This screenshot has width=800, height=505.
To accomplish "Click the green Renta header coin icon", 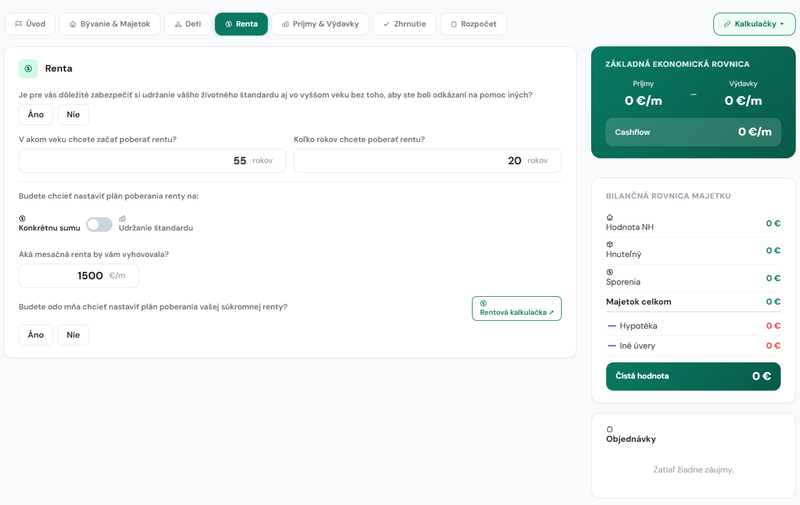I will coord(29,68).
